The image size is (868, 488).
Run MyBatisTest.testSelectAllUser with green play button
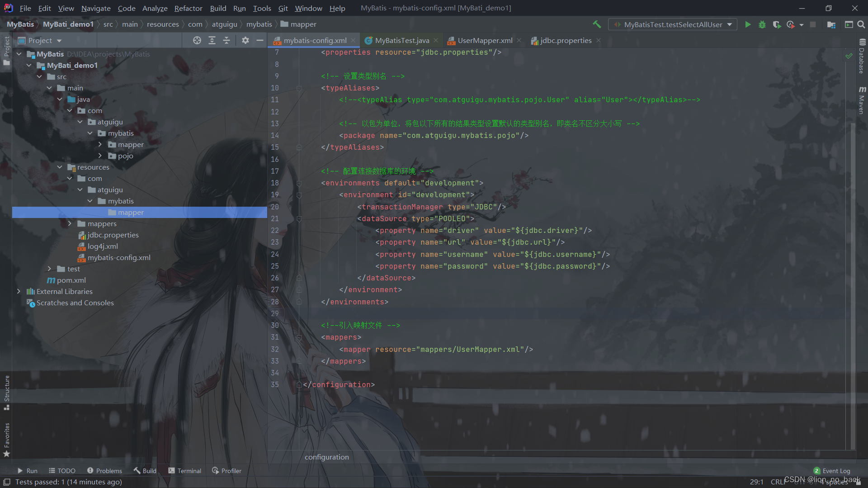pos(748,24)
